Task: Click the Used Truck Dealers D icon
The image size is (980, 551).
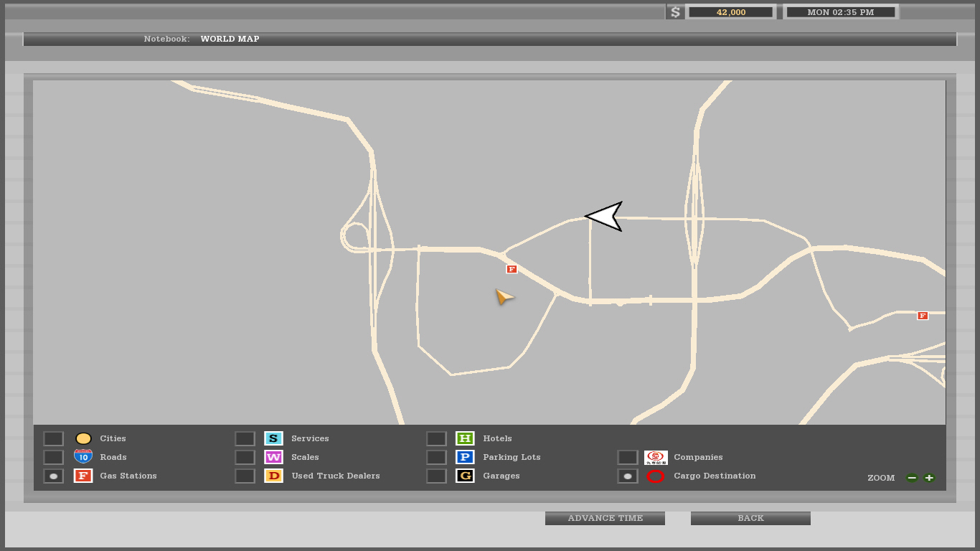Action: [x=273, y=476]
